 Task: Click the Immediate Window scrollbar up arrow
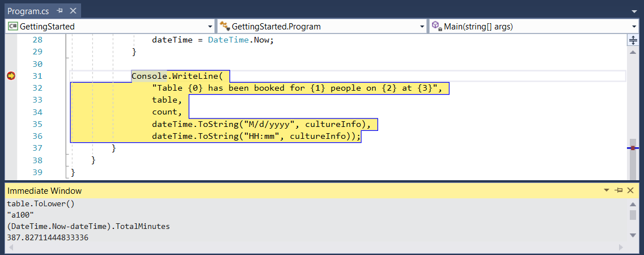click(633, 204)
